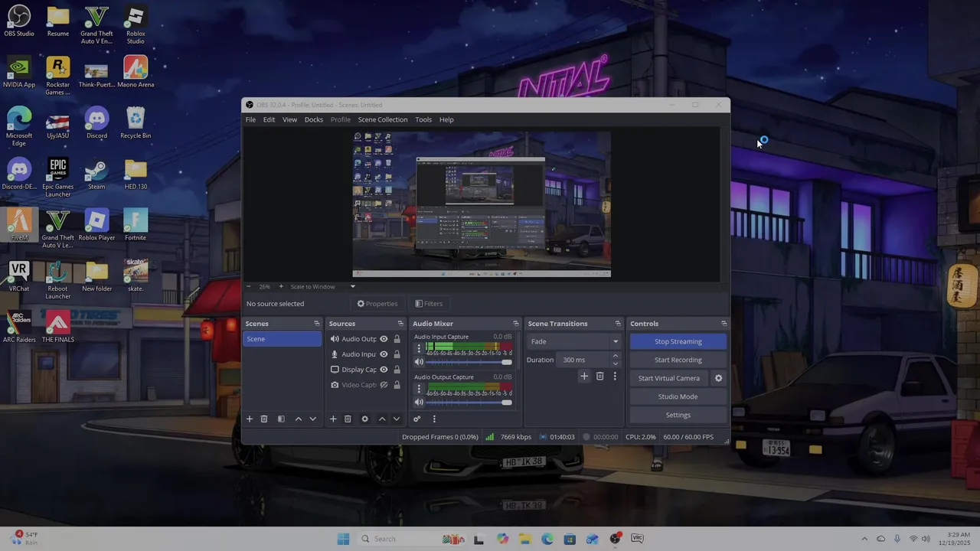Open Audio Output Capture three-dot options
Screen dimensions: 980x551
click(419, 389)
